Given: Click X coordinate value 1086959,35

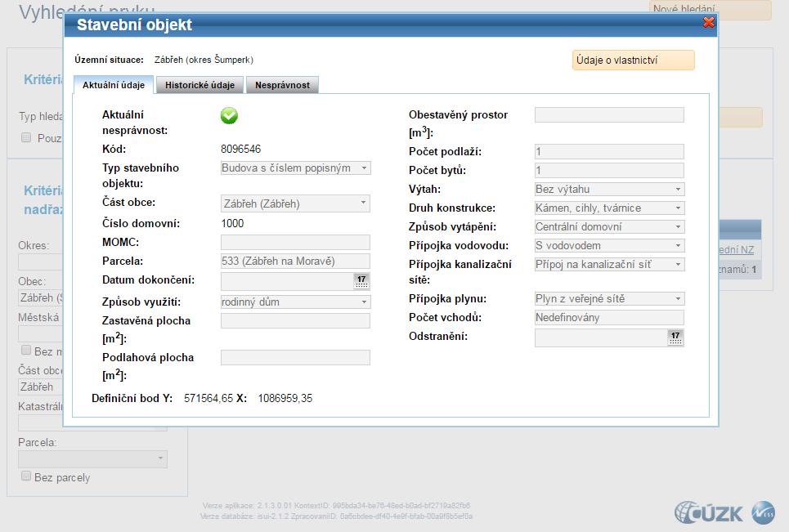Looking at the screenshot, I should pos(285,398).
